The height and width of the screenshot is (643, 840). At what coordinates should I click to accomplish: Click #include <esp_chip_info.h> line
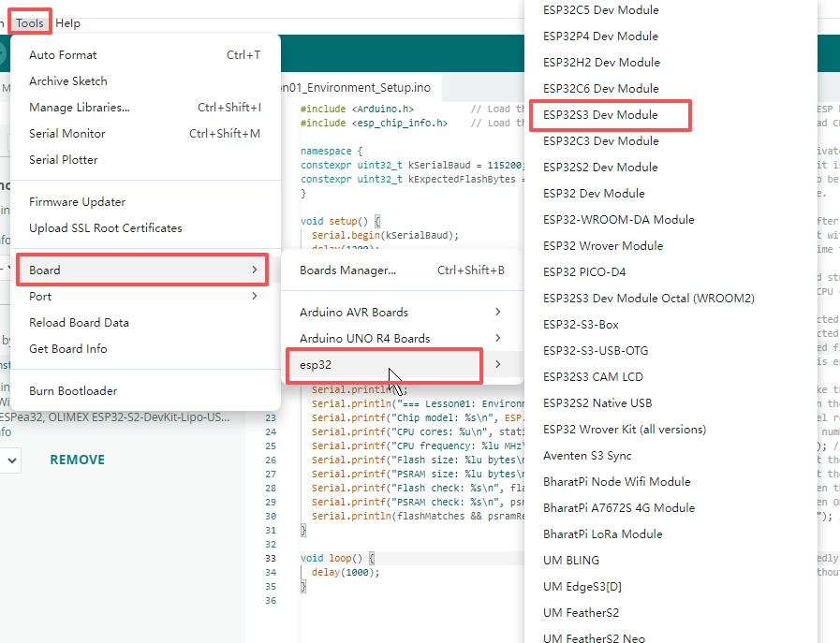tap(374, 124)
